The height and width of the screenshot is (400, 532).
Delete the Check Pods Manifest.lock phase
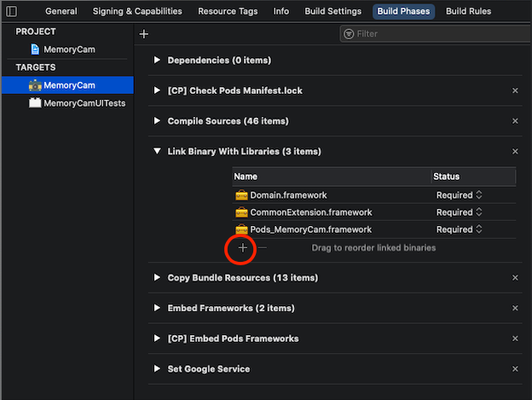[515, 90]
